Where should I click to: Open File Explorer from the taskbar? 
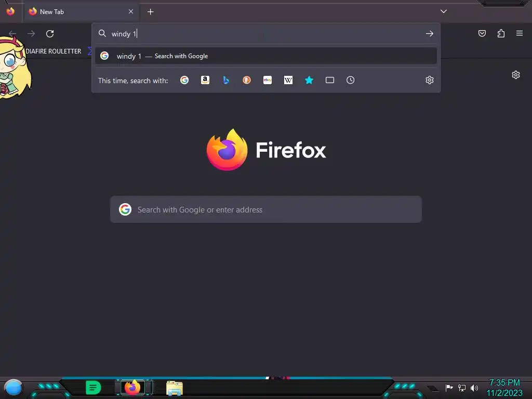click(175, 388)
